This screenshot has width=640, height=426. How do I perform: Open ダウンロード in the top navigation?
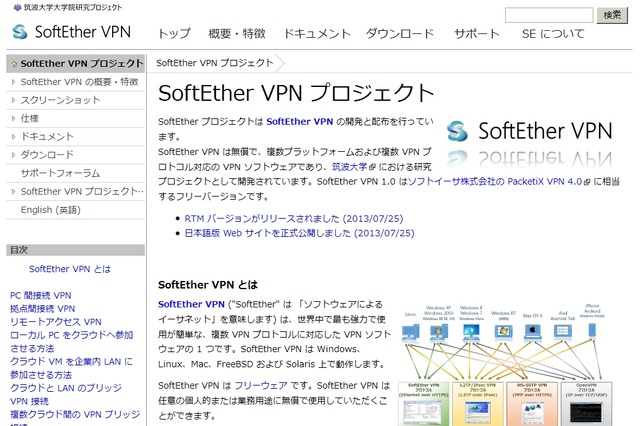[x=400, y=33]
